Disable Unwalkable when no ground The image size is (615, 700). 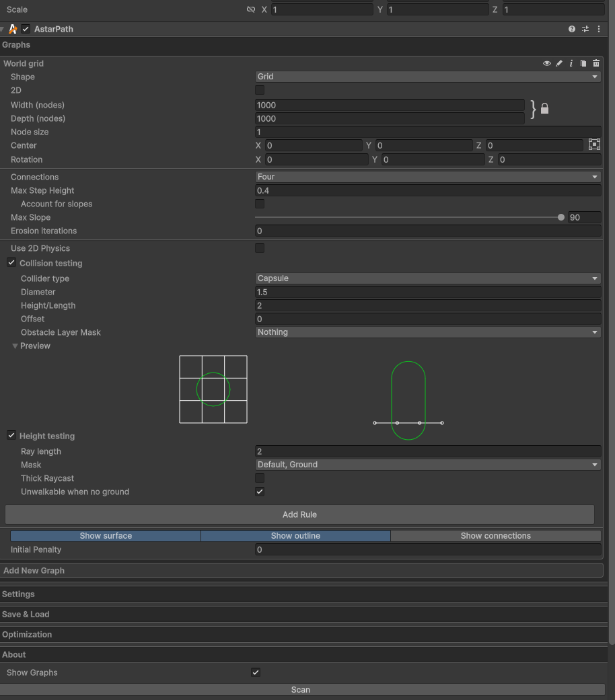tap(260, 492)
